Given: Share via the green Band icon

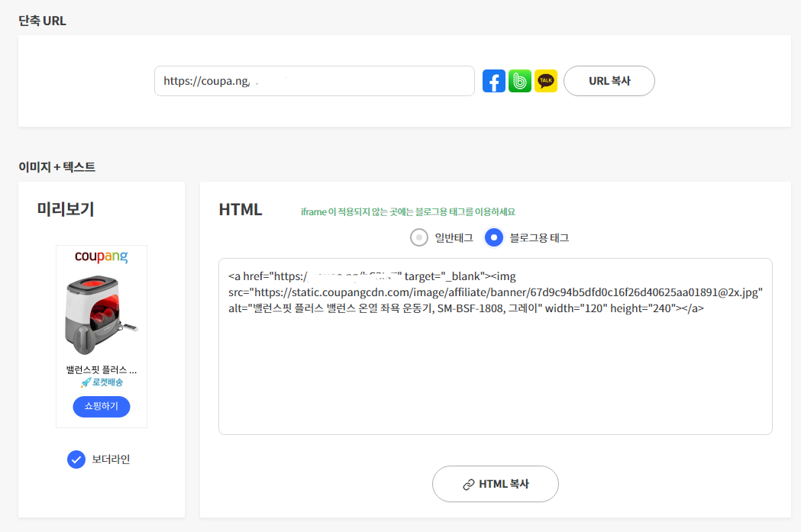Looking at the screenshot, I should [x=519, y=81].
